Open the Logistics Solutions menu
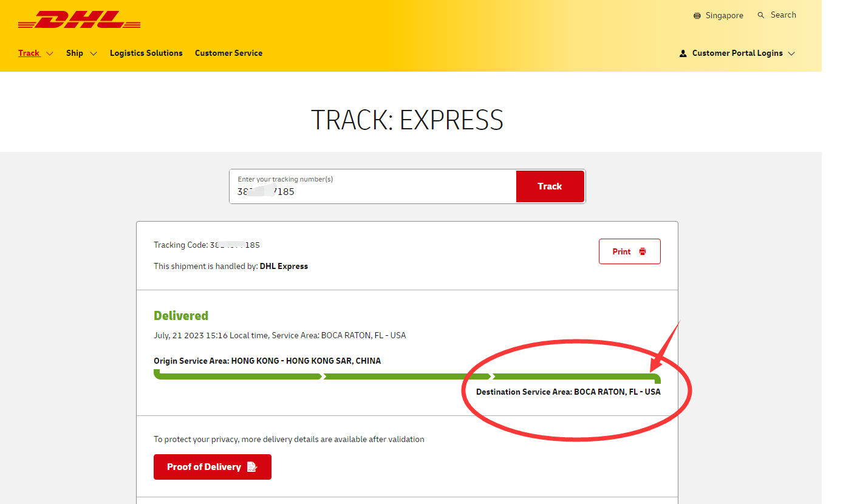 146,53
